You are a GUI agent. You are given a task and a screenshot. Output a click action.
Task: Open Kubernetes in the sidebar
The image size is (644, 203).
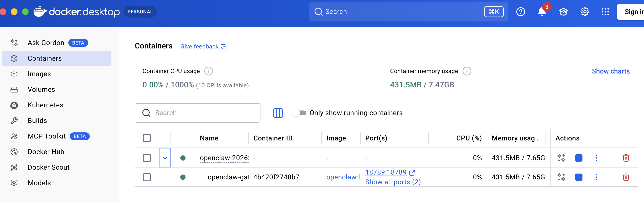(x=57, y=105)
